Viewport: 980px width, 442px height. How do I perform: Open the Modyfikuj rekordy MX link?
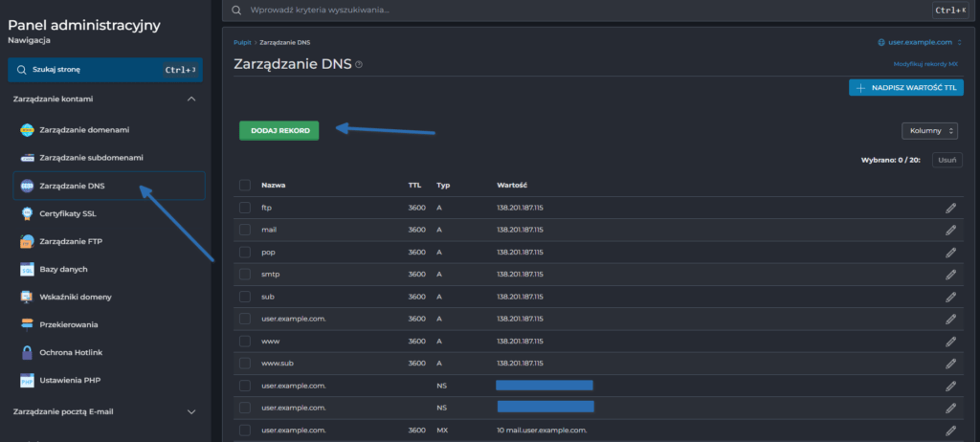coord(924,64)
